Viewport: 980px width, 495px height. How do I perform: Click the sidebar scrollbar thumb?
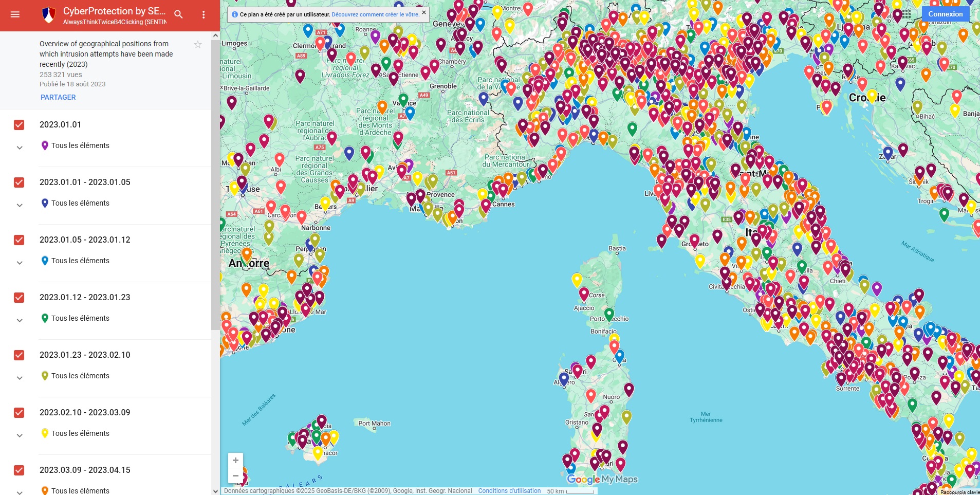(215, 185)
